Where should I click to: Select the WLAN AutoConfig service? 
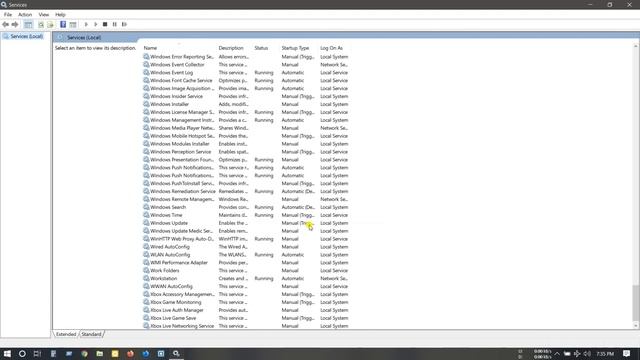coord(246,255)
